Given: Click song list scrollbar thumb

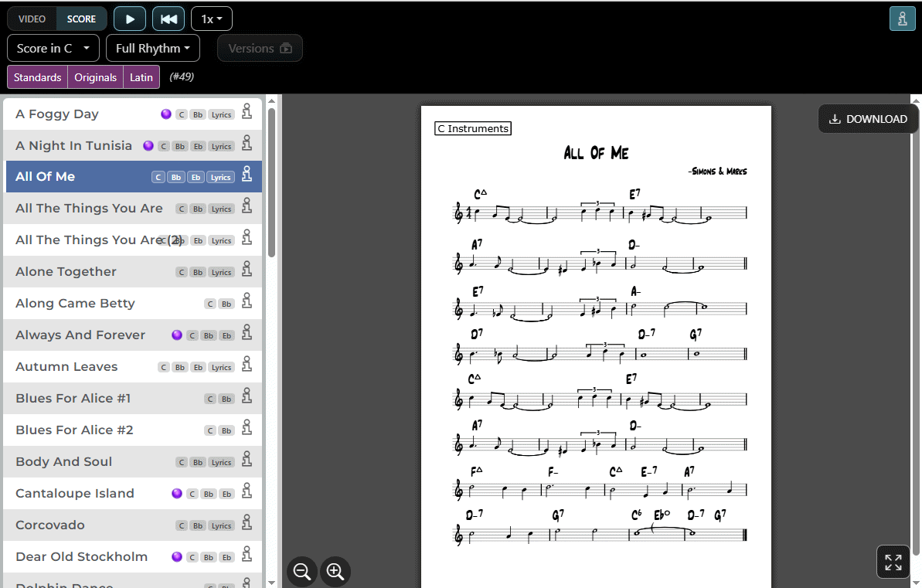Looking at the screenshot, I should 272,182.
